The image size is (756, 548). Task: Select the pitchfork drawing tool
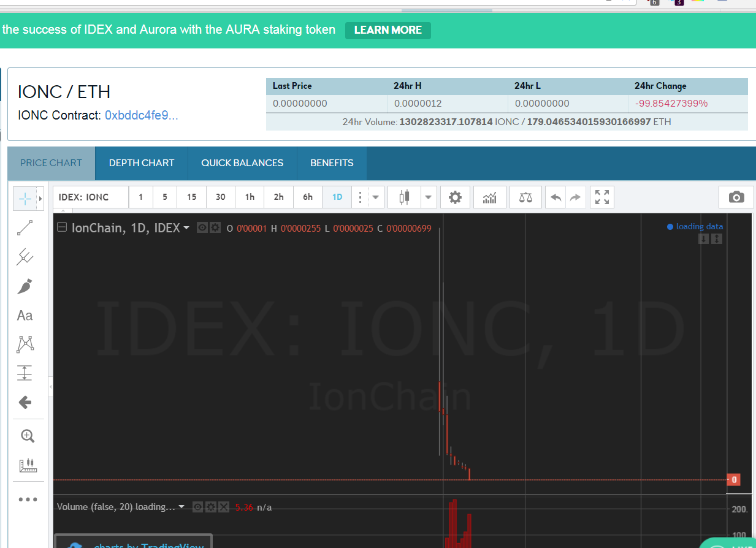[25, 257]
